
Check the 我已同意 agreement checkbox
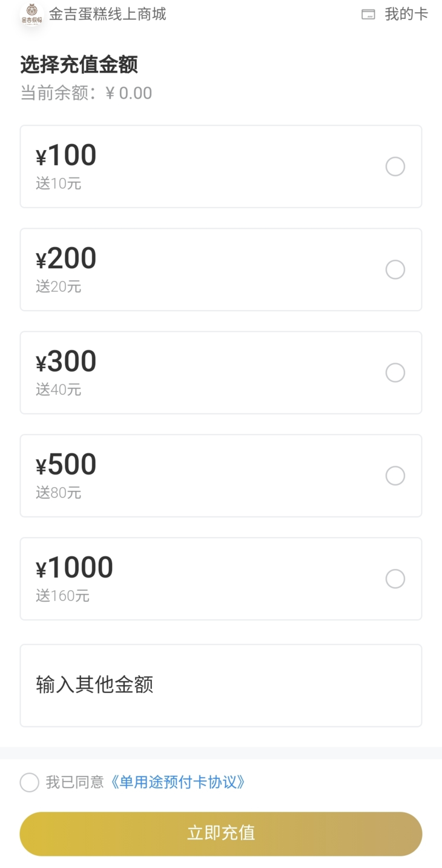[29, 782]
